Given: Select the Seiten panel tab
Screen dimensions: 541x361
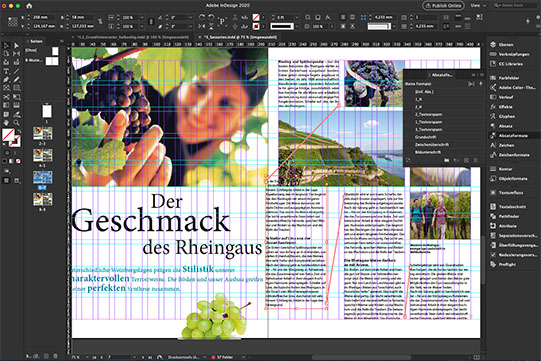Looking at the screenshot, I should pyautogui.click(x=36, y=41).
